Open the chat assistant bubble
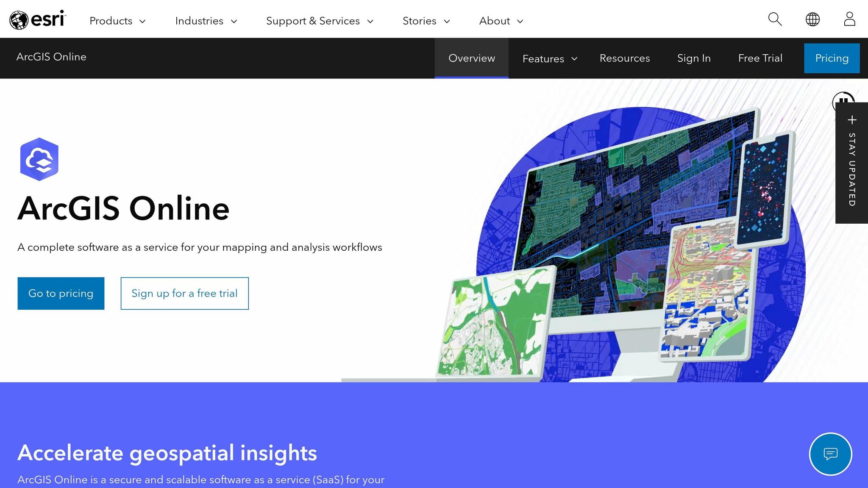The height and width of the screenshot is (488, 868). coord(830,454)
